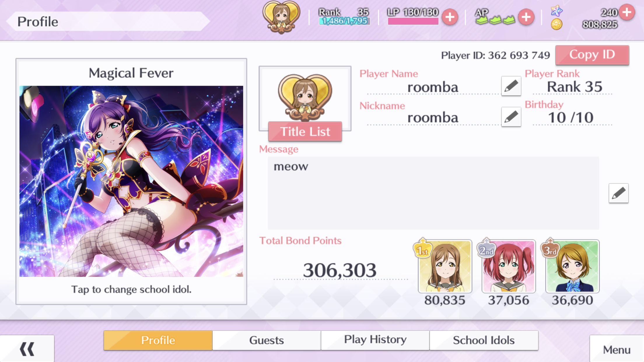Open the Menu button

tap(617, 349)
